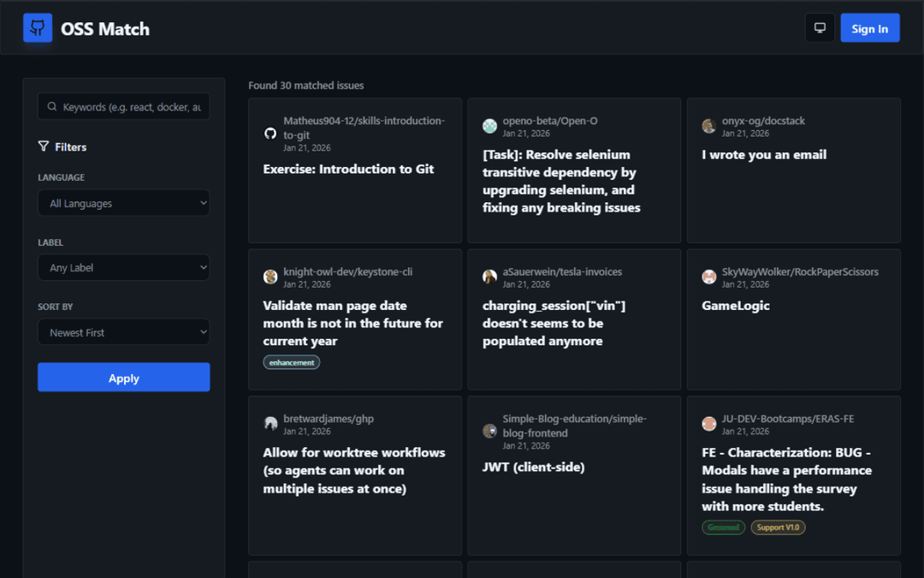Click the skills-introduction-to-git repo avatar icon

[x=270, y=133]
